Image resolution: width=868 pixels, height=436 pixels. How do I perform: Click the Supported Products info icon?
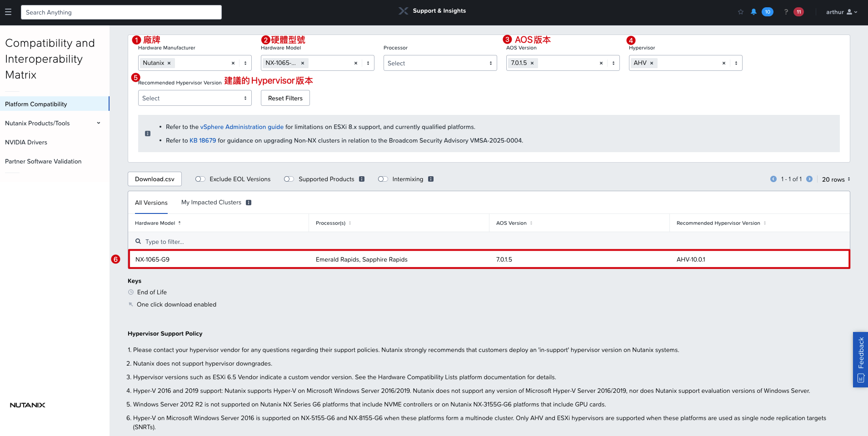(x=362, y=179)
